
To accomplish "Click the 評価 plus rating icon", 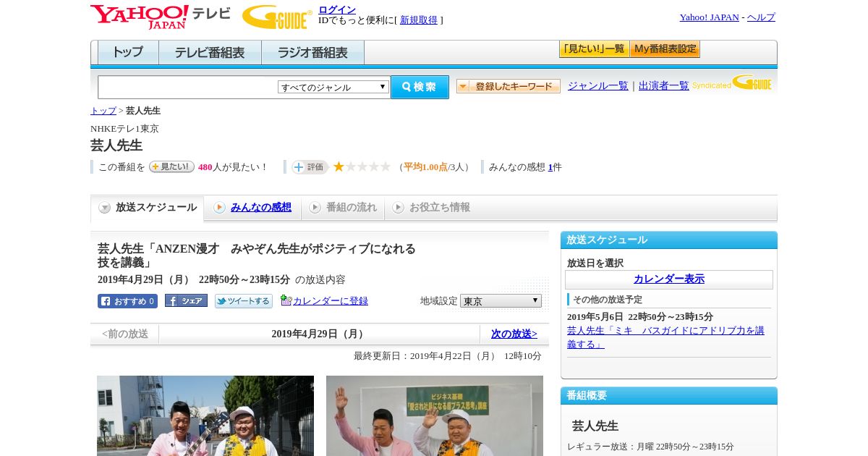I will (310, 167).
